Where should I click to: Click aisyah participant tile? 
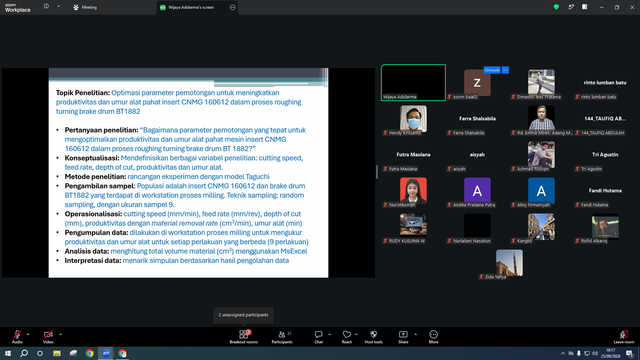(477, 155)
